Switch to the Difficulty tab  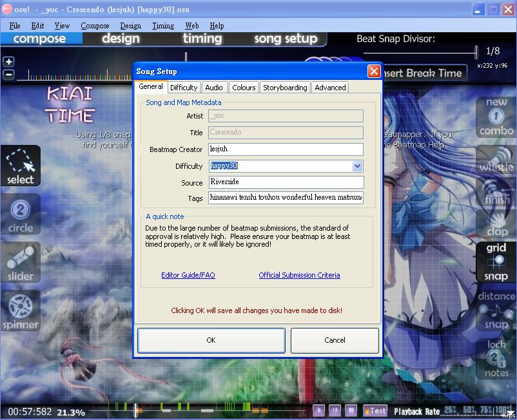click(184, 88)
